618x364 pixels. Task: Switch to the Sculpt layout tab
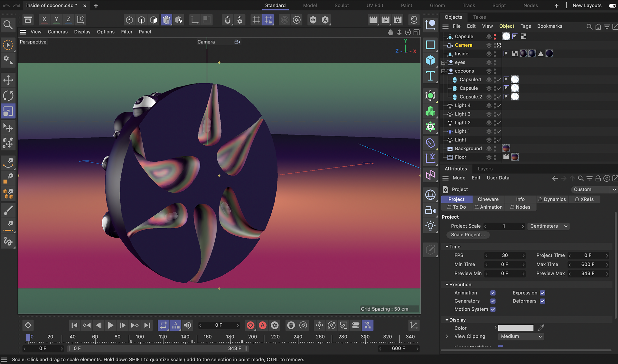[x=342, y=5]
